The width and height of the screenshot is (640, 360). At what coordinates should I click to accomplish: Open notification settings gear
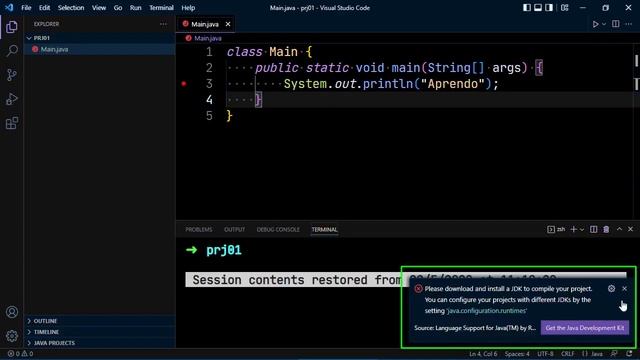(611, 289)
